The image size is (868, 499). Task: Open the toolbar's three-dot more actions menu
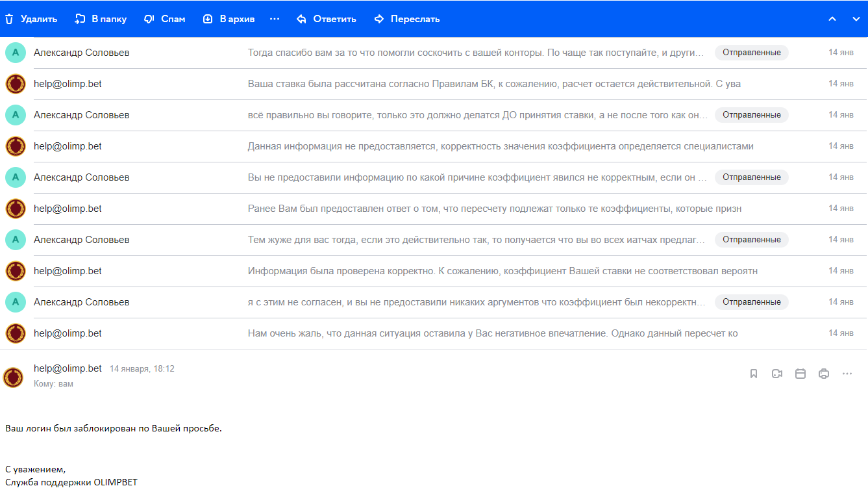click(275, 19)
